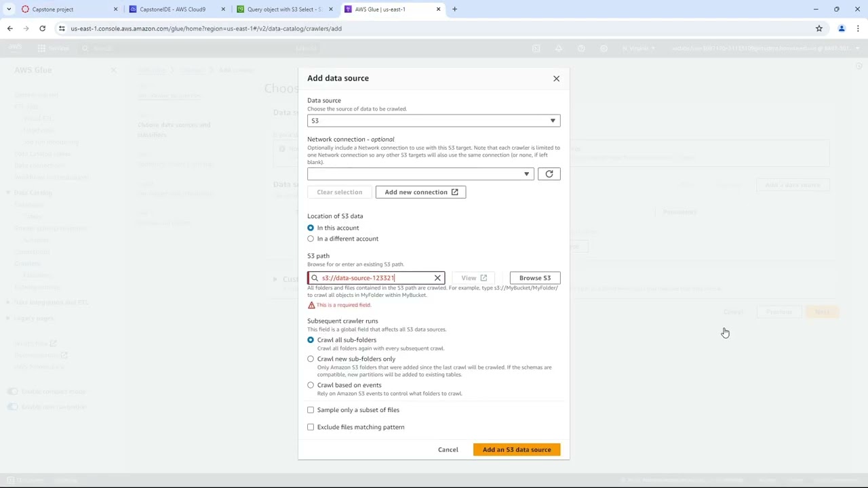This screenshot has height=488, width=868.
Task: Click the View S3 path button
Action: (x=473, y=278)
